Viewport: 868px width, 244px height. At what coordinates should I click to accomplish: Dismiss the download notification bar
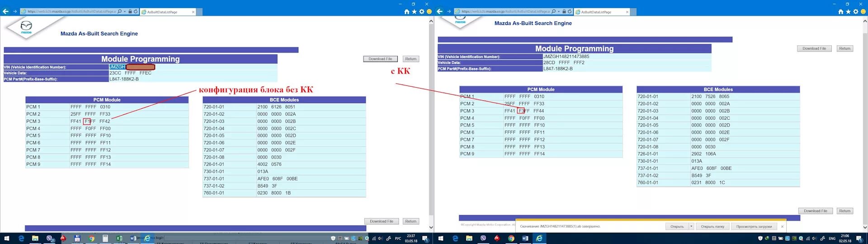coord(782,227)
